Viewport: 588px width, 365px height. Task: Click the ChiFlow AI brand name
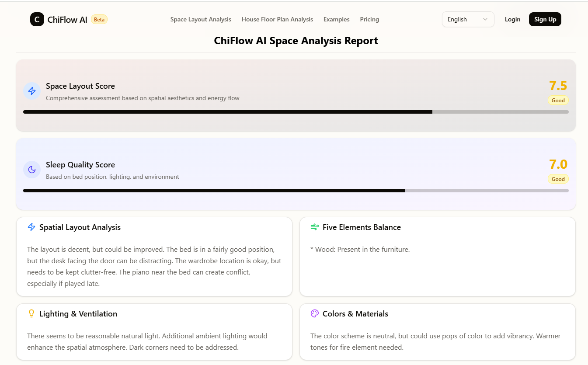pyautogui.click(x=67, y=19)
